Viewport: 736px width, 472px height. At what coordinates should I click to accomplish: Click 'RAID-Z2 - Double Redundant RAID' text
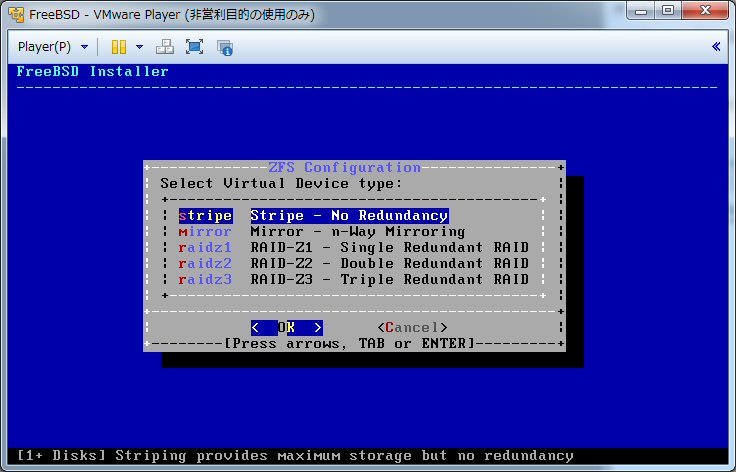(x=390, y=263)
